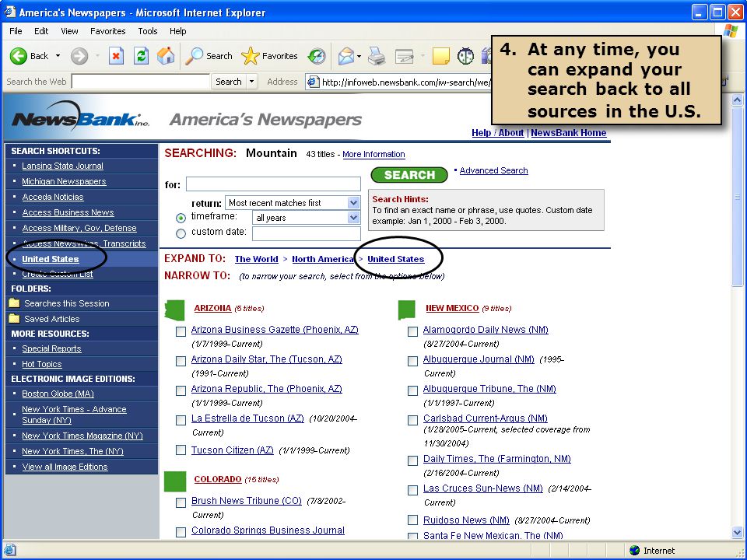Open the ARIZONA state heading link
The height and width of the screenshot is (560, 747).
(x=212, y=308)
